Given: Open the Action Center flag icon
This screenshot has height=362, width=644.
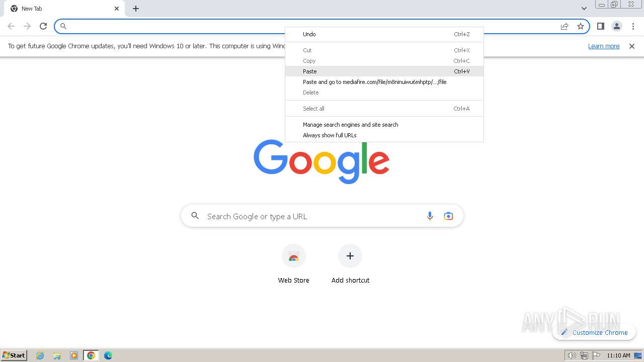Looking at the screenshot, I should (x=596, y=355).
